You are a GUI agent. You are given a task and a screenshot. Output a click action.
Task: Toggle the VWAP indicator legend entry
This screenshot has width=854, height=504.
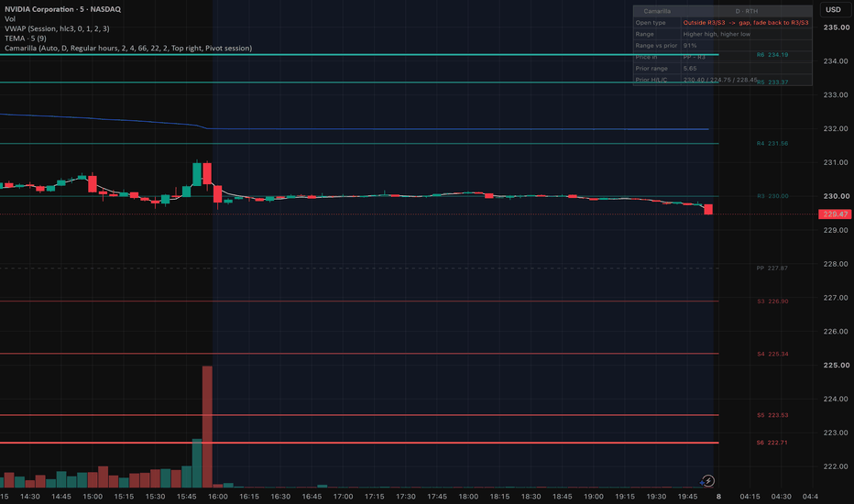coord(57,29)
